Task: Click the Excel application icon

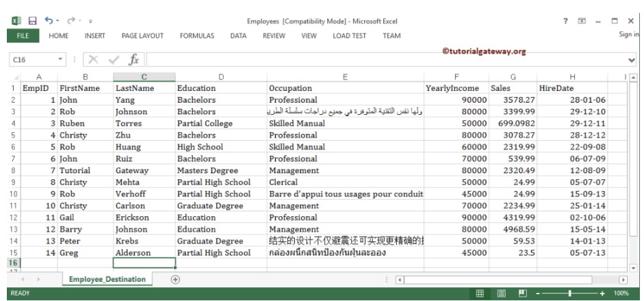Action: click(x=16, y=21)
